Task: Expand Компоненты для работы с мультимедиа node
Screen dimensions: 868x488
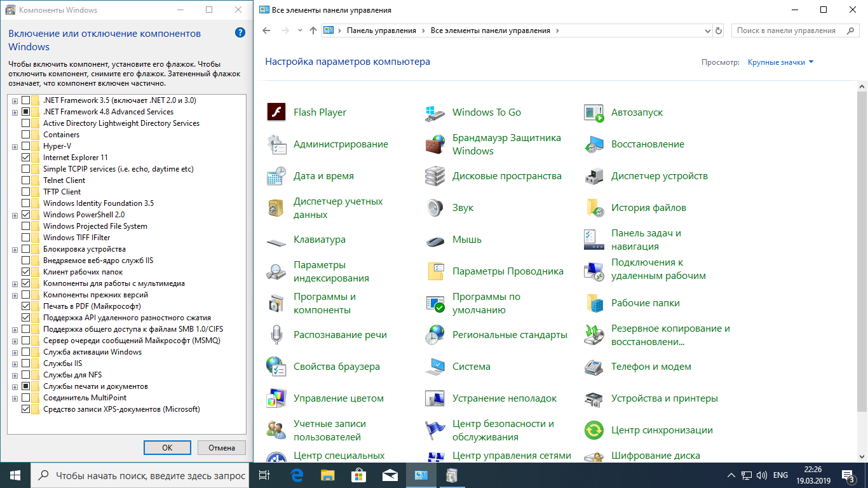Action: tap(15, 283)
